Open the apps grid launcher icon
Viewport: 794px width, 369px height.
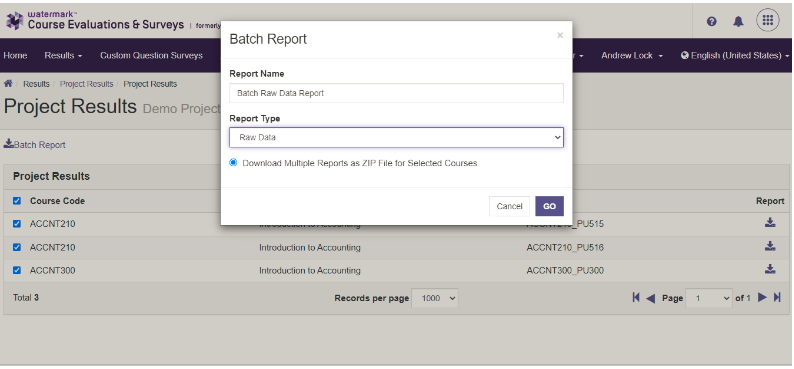768,20
